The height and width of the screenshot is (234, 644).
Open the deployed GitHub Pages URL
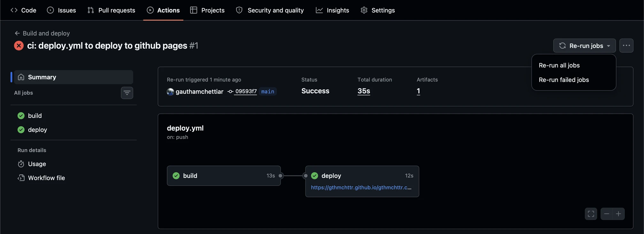point(361,187)
